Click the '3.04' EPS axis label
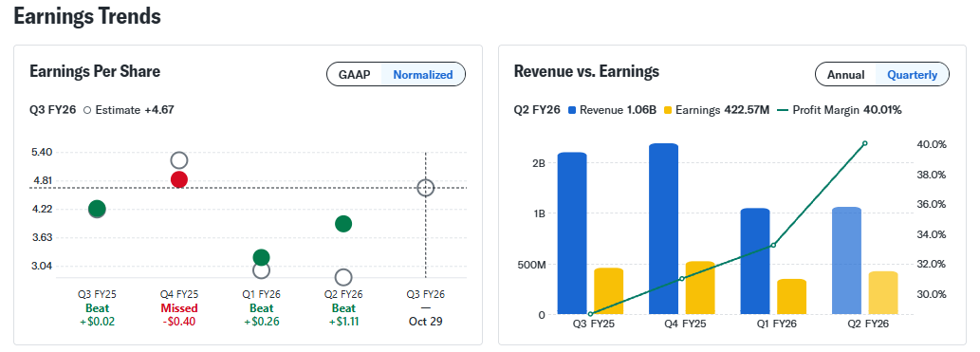 (41, 266)
